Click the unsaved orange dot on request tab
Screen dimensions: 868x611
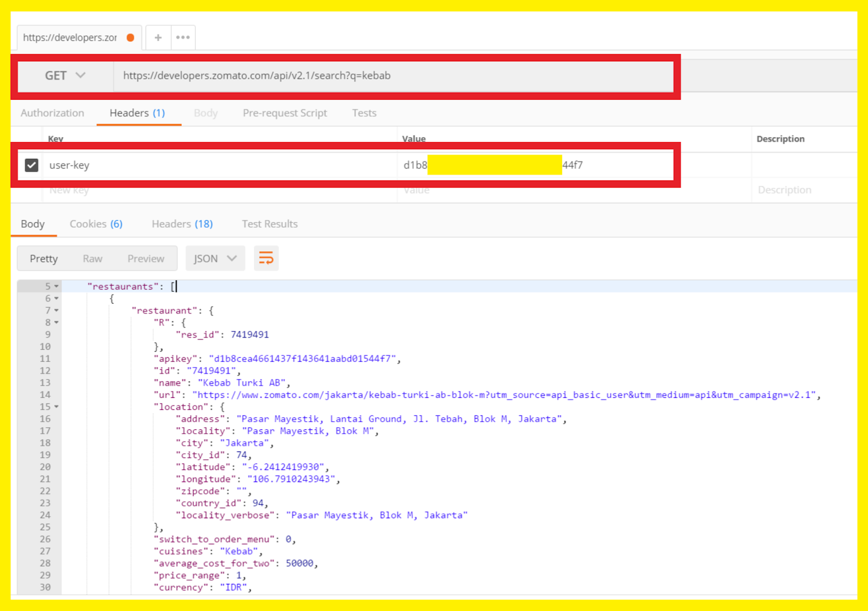pyautogui.click(x=130, y=37)
